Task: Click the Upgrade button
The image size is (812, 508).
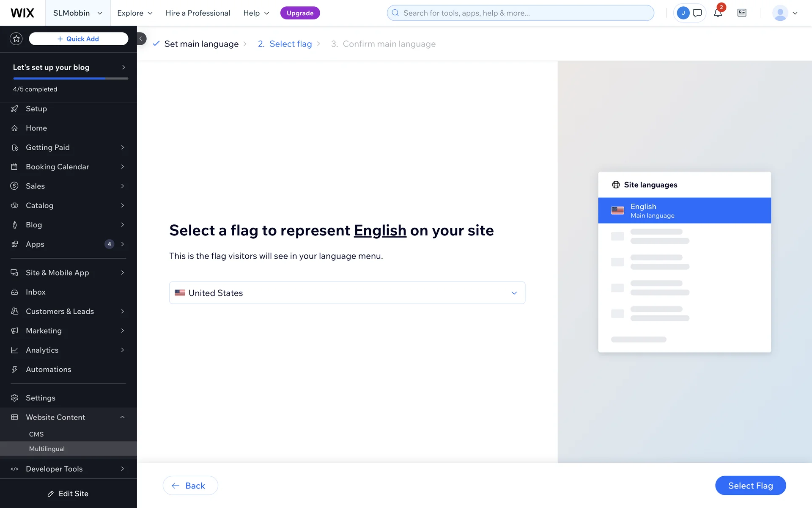Action: coord(300,13)
